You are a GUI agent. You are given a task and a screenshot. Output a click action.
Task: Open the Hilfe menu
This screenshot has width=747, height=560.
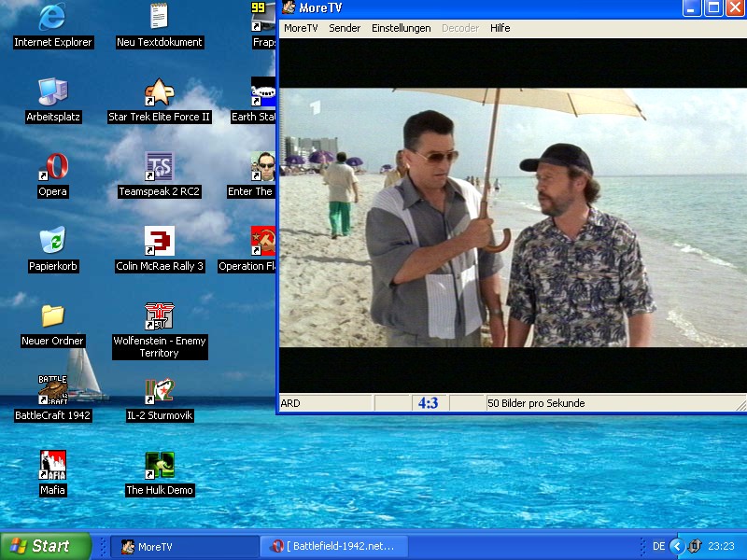pyautogui.click(x=500, y=28)
